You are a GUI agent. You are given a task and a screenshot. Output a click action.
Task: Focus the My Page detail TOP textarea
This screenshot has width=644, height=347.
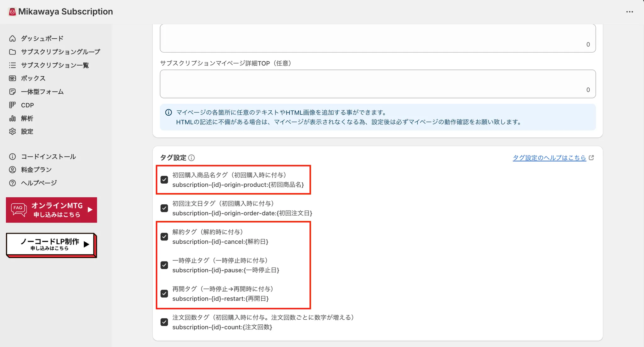(377, 84)
